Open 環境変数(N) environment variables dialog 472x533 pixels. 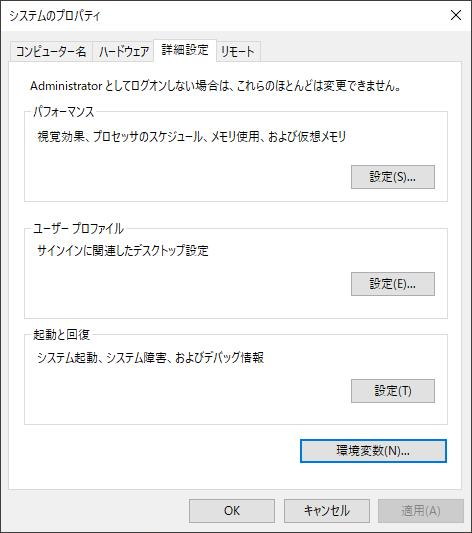pos(373,451)
